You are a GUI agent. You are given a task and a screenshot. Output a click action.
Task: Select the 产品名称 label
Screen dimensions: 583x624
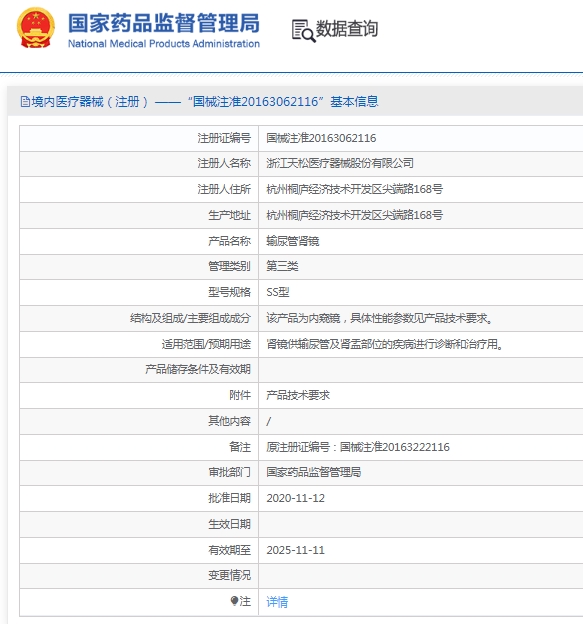229,241
